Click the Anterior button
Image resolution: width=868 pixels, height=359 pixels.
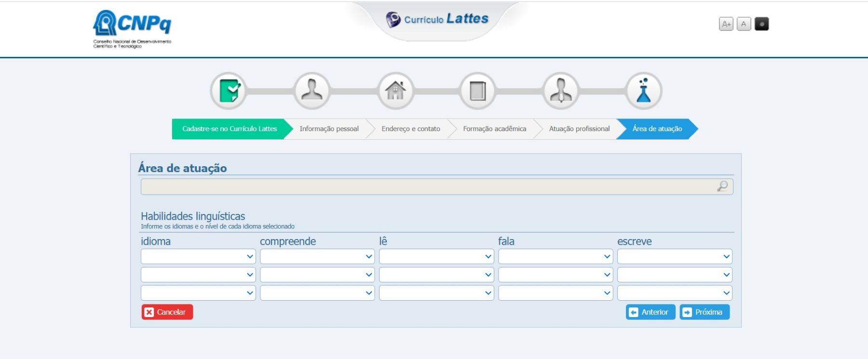[x=651, y=312]
